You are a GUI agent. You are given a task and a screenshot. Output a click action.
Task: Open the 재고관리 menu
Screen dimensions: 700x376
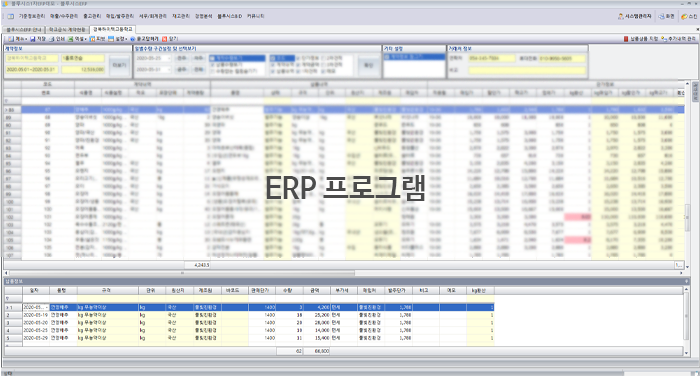181,16
